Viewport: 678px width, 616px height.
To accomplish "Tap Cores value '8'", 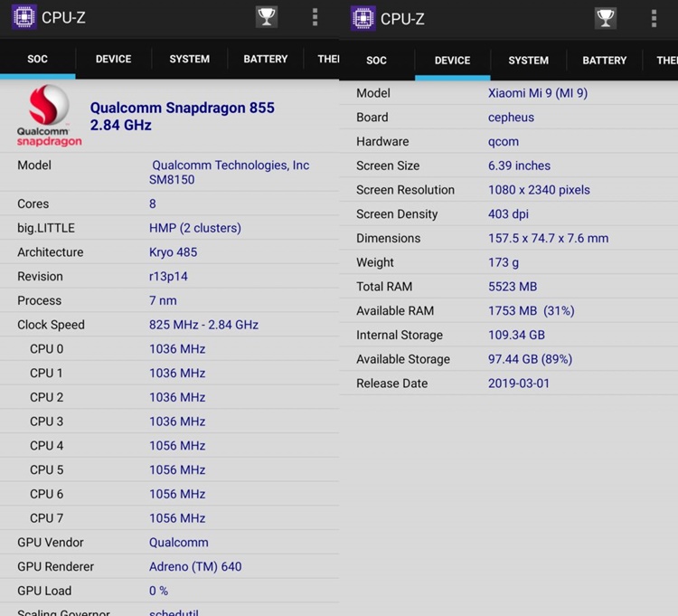I will [x=153, y=204].
